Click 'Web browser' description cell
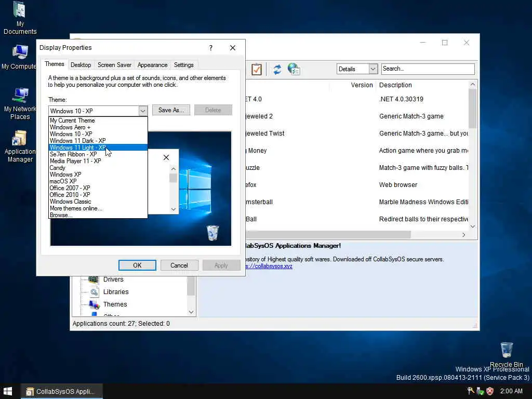This screenshot has width=532, height=399. tap(398, 185)
